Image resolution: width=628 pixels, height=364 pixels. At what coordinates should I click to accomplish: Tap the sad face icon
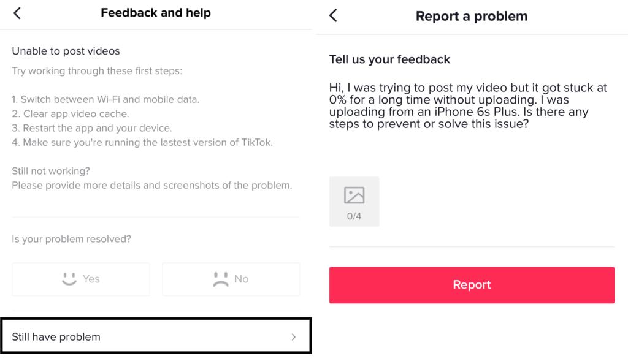(x=221, y=279)
